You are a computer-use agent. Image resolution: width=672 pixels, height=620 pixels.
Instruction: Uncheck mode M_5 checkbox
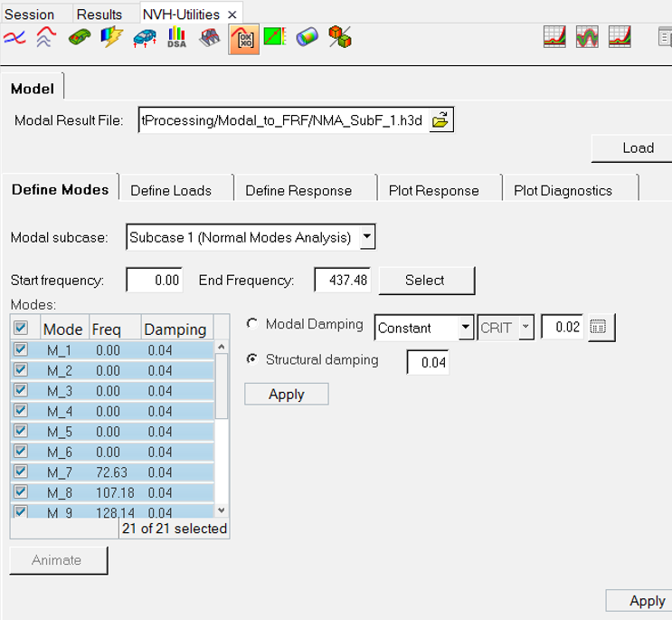click(21, 430)
